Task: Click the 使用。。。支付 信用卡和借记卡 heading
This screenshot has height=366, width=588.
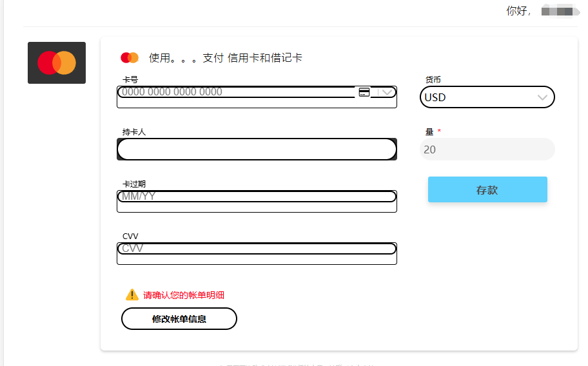Action: (226, 57)
